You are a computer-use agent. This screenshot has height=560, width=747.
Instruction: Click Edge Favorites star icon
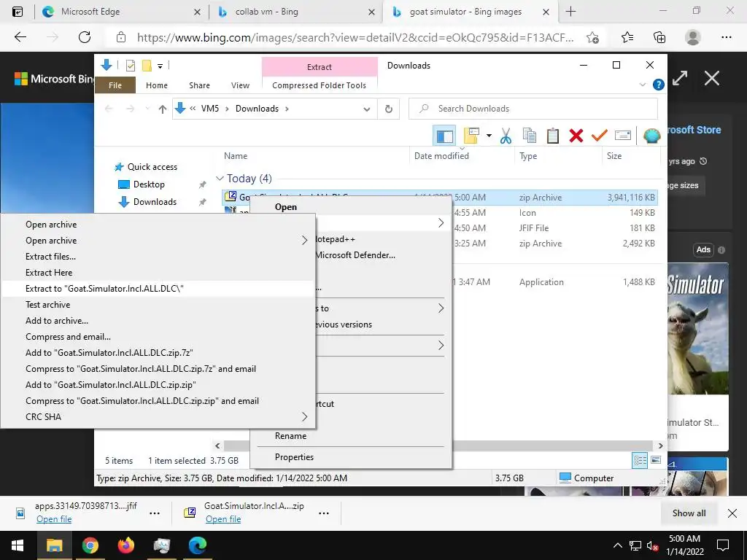[627, 37]
